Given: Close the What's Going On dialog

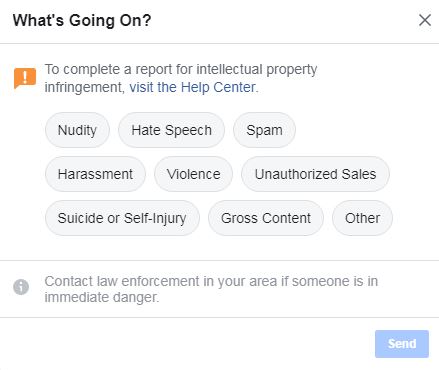Looking at the screenshot, I should 425,20.
